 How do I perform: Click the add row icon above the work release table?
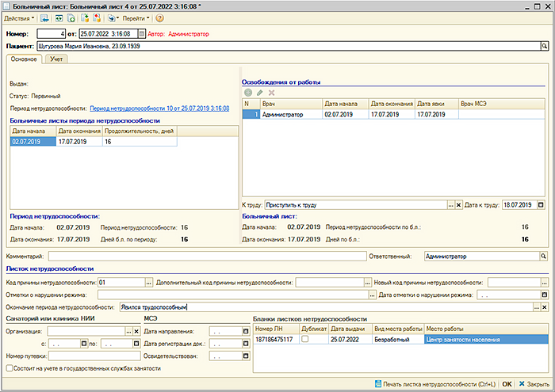[247, 93]
